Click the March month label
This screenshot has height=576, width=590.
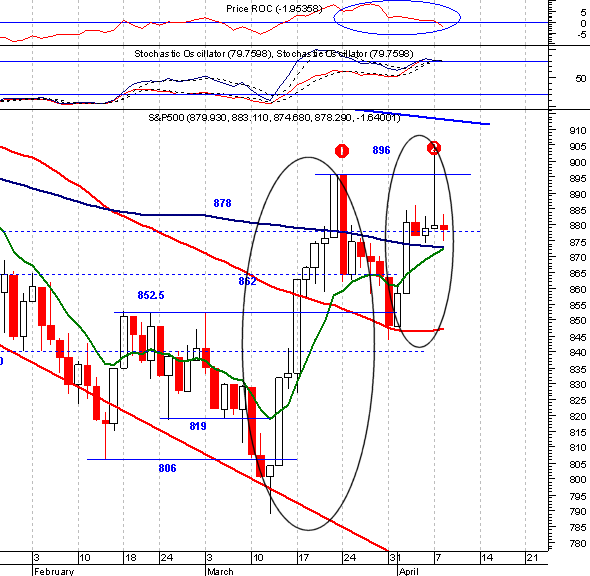pos(220,571)
